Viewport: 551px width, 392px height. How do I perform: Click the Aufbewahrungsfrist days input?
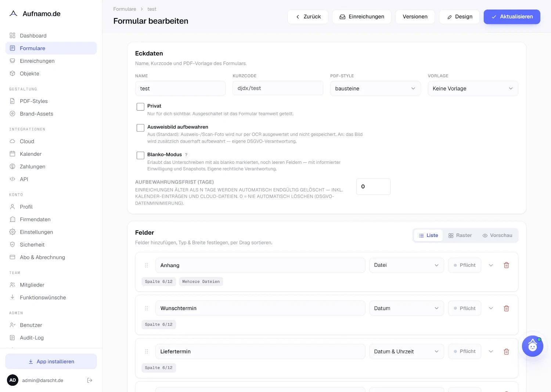pyautogui.click(x=373, y=187)
